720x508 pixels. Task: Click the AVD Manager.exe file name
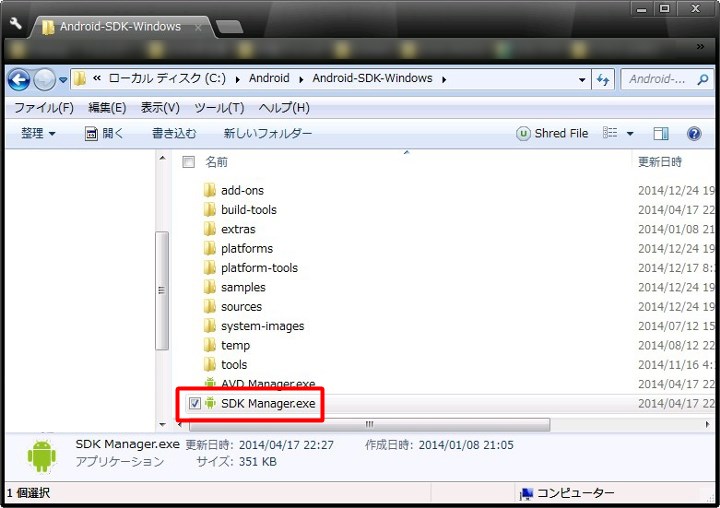268,384
